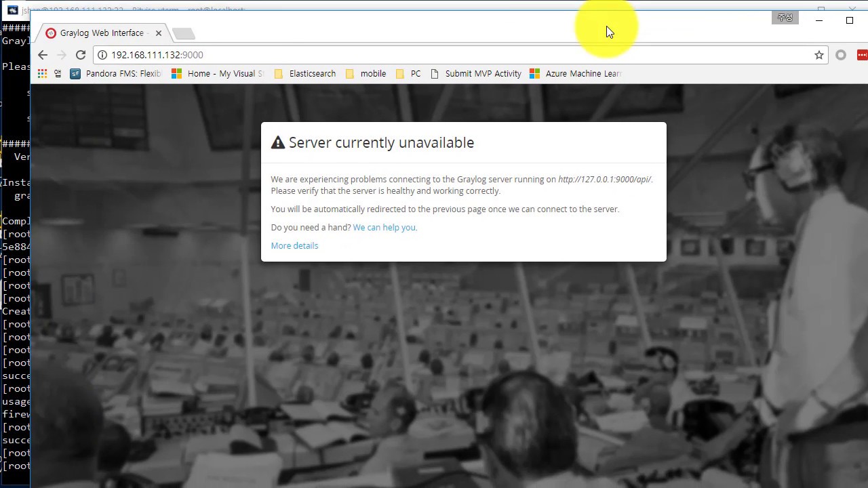Minimize the Chrome browser window
This screenshot has width=868, height=488.
[x=819, y=20]
